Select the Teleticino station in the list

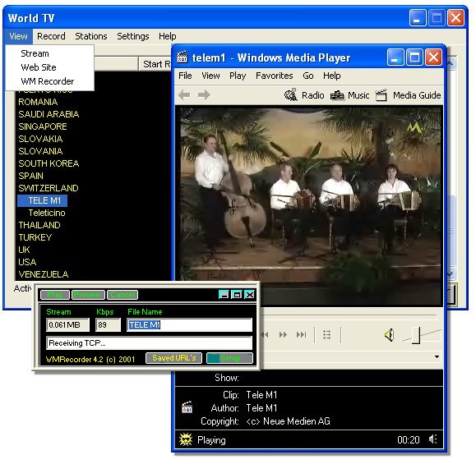tap(47, 213)
